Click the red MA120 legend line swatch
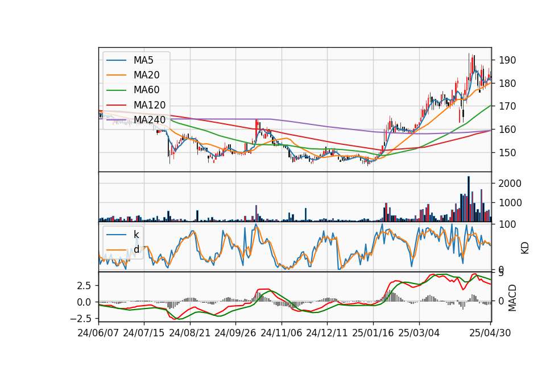Image resolution: width=546 pixels, height=392 pixels. (116, 106)
